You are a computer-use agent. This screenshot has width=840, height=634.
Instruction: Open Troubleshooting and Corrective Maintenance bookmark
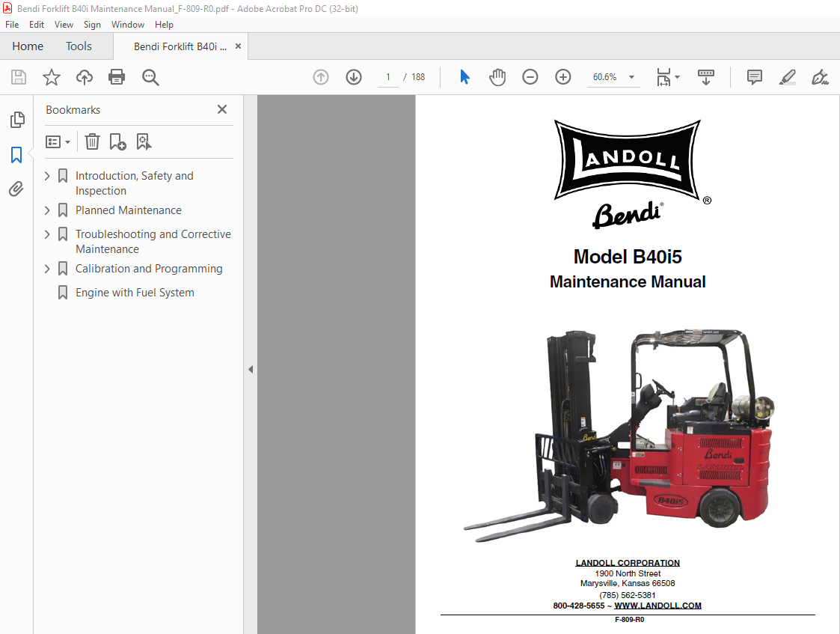pos(153,242)
